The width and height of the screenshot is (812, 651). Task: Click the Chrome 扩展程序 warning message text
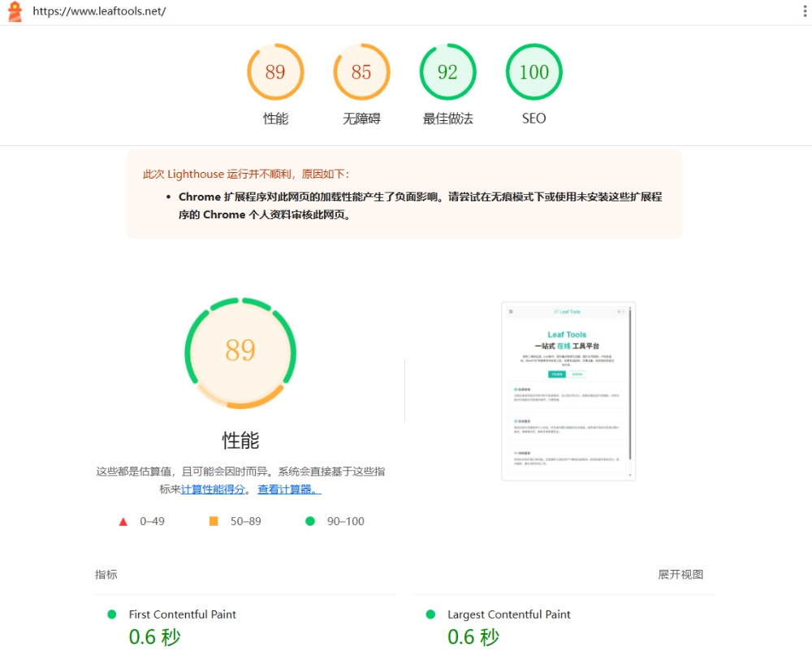click(420, 205)
